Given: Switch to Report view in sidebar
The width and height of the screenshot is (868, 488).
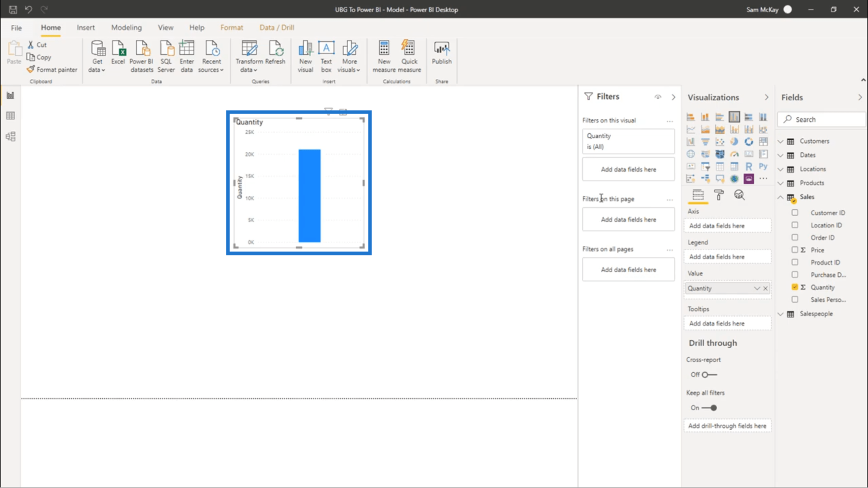Looking at the screenshot, I should 10,95.
